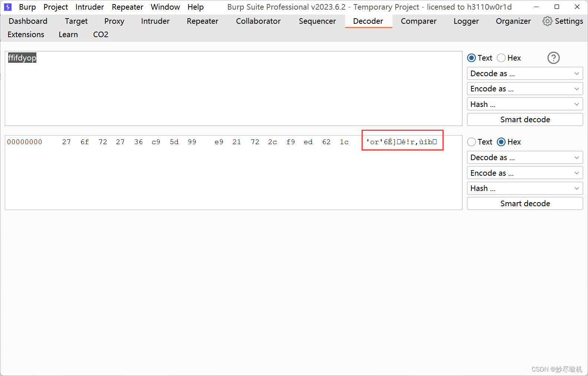This screenshot has height=376, width=588.
Task: Switch to the Comparer tab
Action: (418, 21)
